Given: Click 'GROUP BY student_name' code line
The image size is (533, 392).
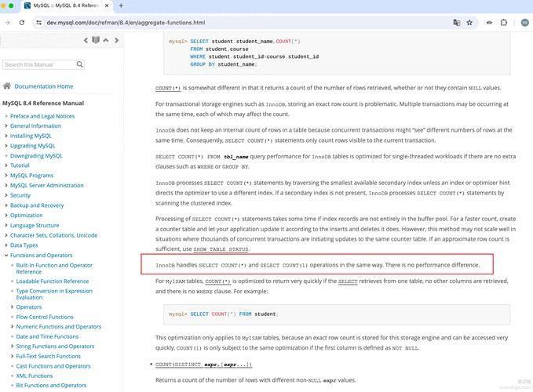Looking at the screenshot, I should click(224, 64).
